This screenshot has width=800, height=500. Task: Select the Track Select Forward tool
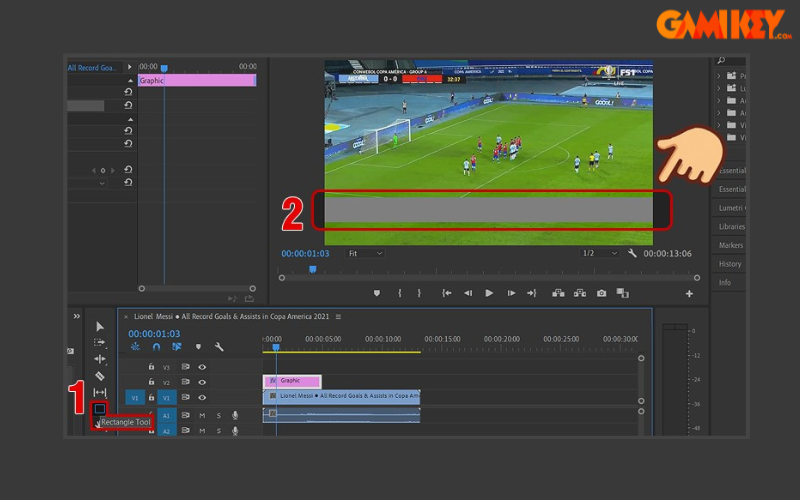99,342
